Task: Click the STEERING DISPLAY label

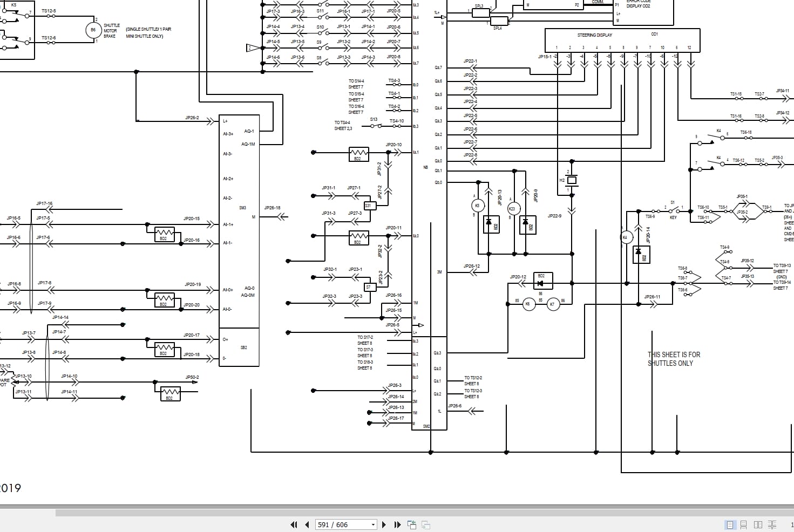Action: (594, 35)
